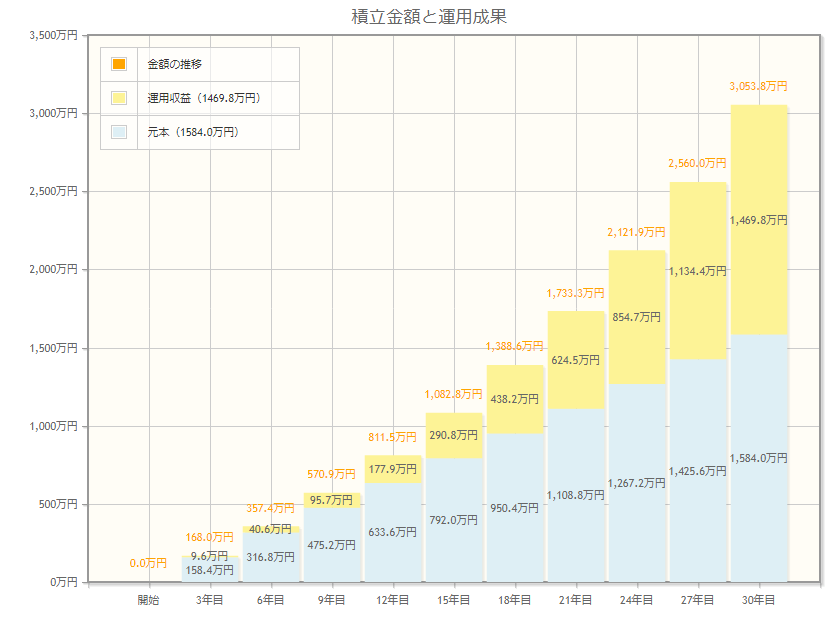Toggle the 元本（1584.0万円）legend label
The width and height of the screenshot is (840, 621).
pos(193,132)
